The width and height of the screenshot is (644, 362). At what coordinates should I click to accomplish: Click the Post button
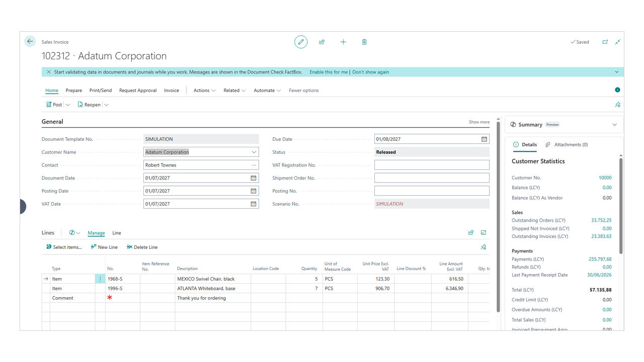click(x=54, y=105)
